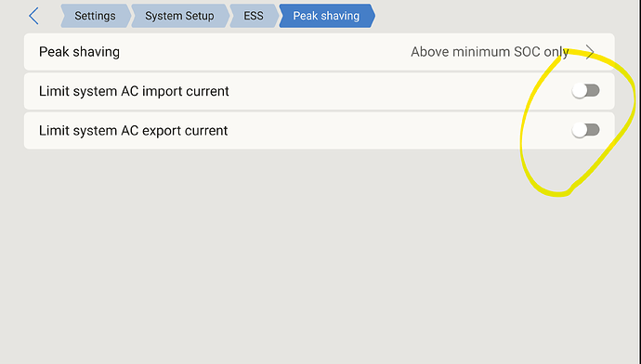Navigate to the Settings breadcrumb

96,16
